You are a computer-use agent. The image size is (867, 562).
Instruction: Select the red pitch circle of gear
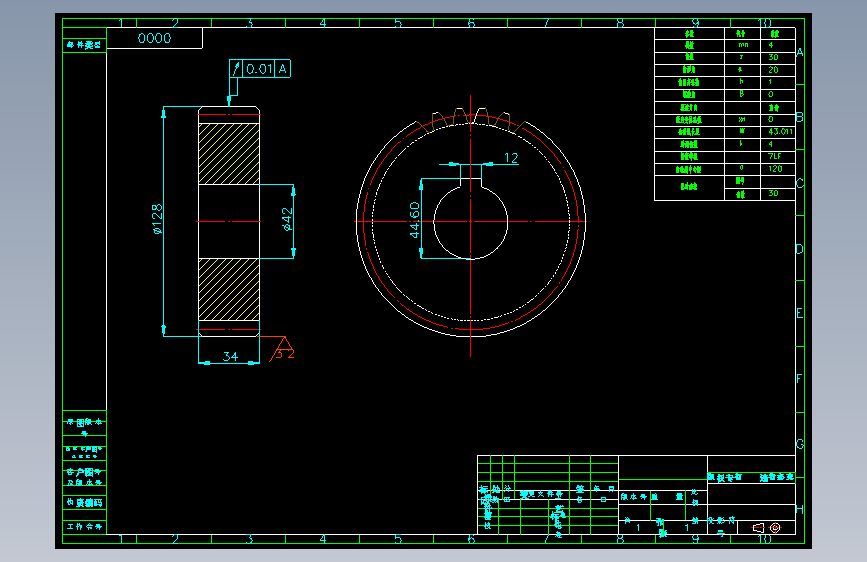[x=471, y=222]
